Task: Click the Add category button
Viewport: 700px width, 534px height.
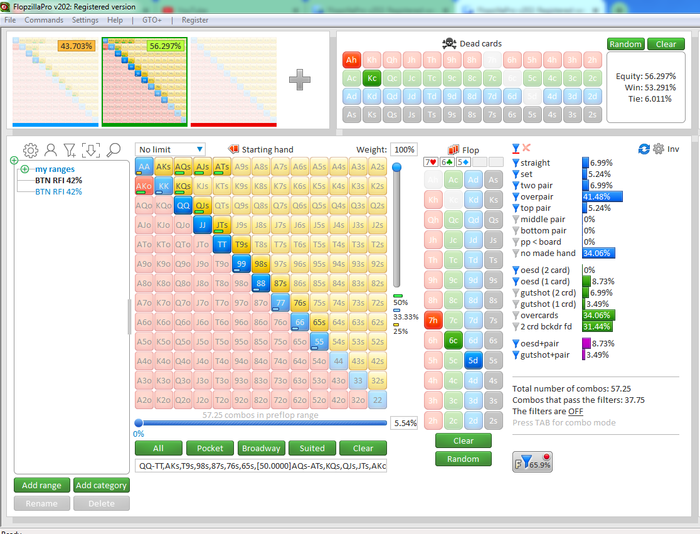Action: [x=101, y=485]
